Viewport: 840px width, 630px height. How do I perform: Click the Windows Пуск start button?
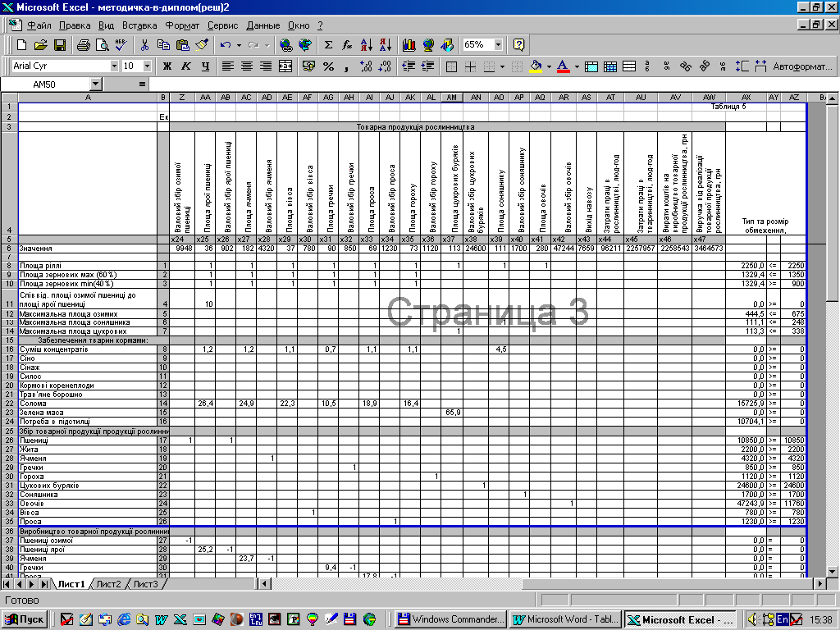25,620
